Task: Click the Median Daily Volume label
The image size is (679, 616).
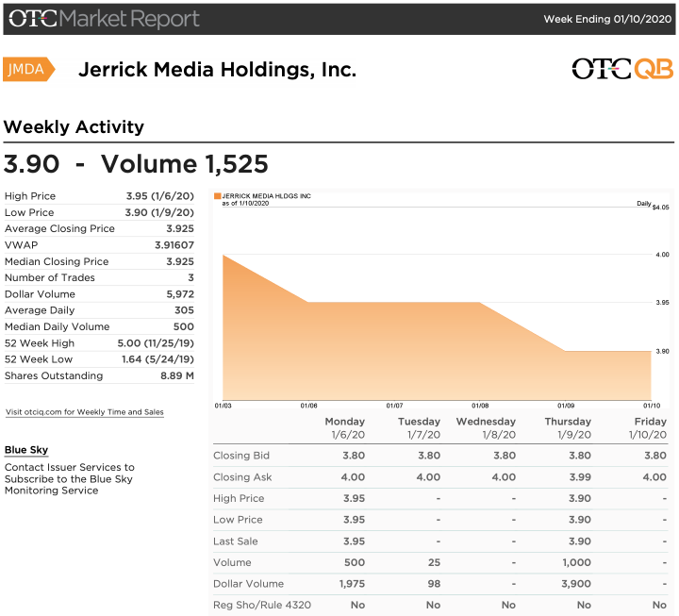Action: tap(58, 326)
